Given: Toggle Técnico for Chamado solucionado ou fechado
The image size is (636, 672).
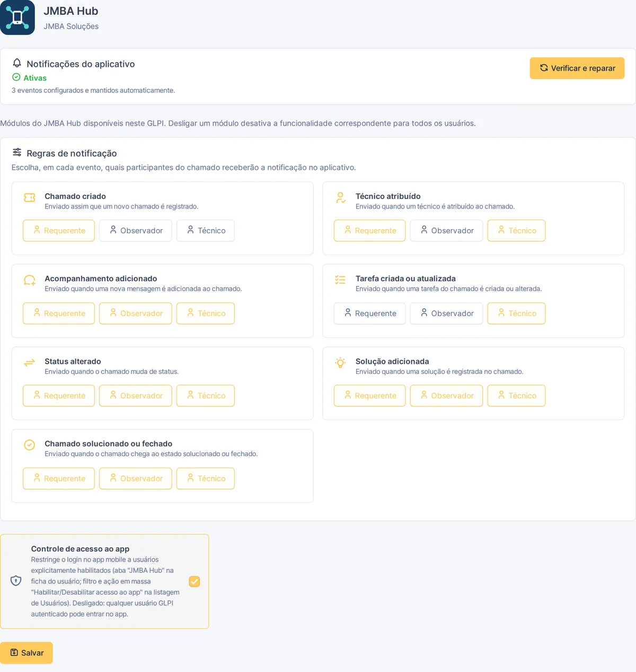Looking at the screenshot, I should pos(206,478).
